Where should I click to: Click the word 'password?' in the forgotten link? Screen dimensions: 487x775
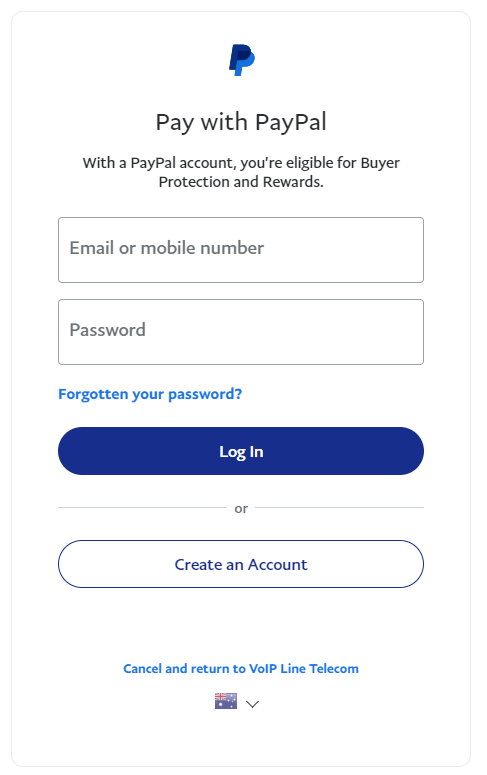click(205, 394)
